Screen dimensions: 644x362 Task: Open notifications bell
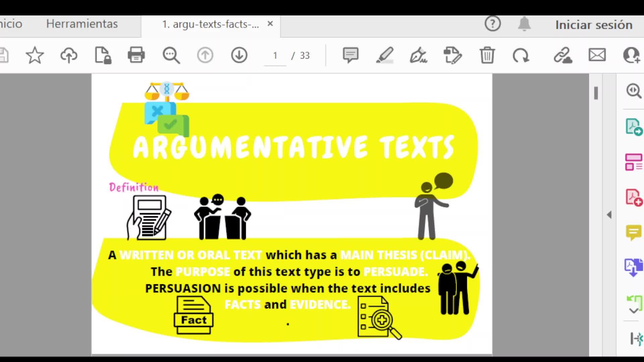[524, 24]
